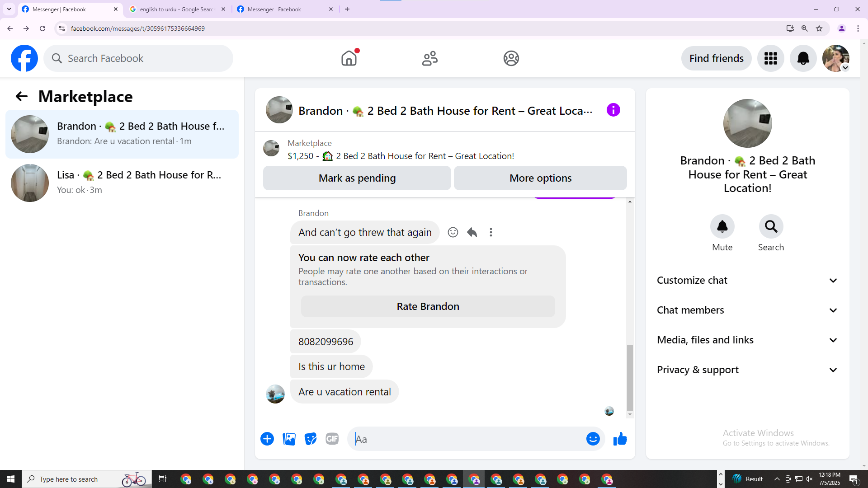
Task: React to 'And can't go threw' message
Action: [x=453, y=232]
